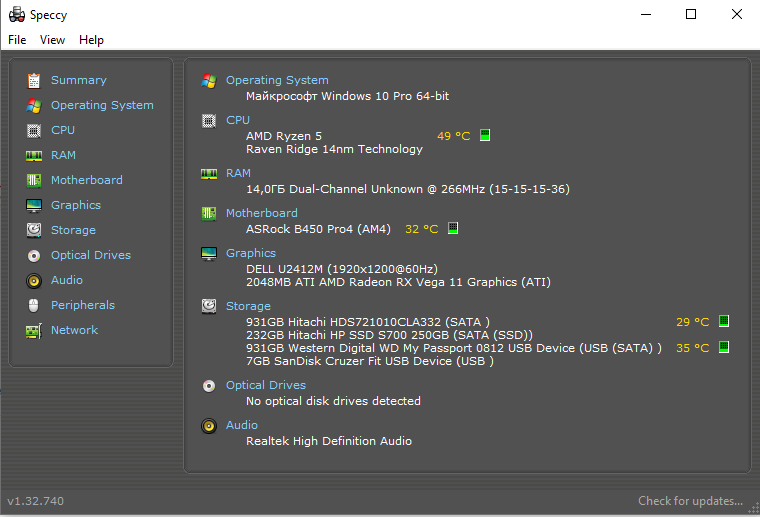Image resolution: width=760 pixels, height=517 pixels.
Task: Open Peripherals section from sidebar
Action: click(x=83, y=306)
